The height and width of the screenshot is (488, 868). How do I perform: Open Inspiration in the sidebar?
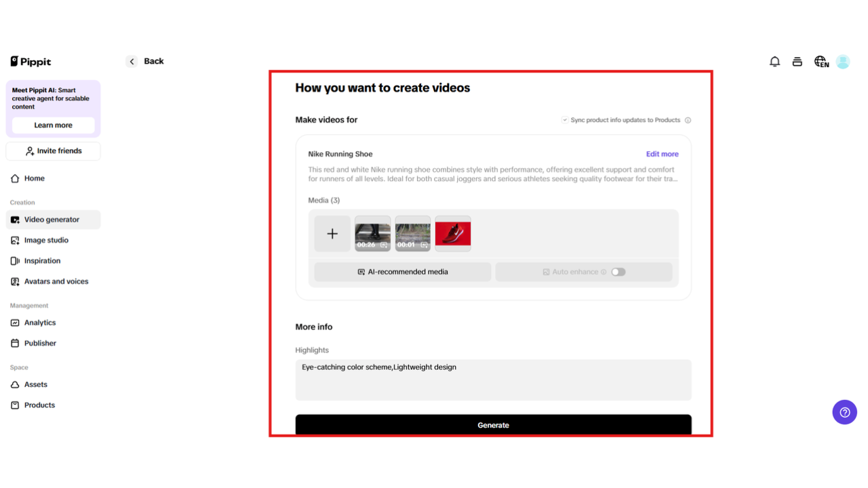coord(53,261)
